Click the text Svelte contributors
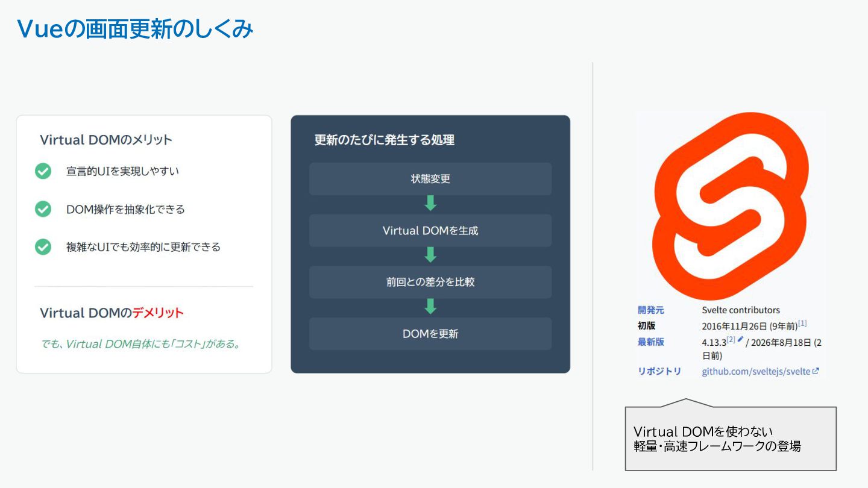Screen dimensions: 868x488 click(741, 310)
